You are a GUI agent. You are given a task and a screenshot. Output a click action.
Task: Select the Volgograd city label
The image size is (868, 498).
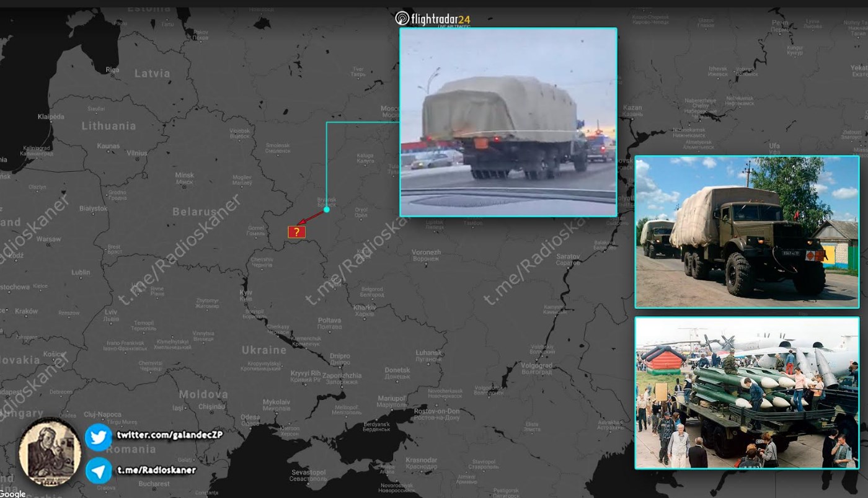[536, 366]
